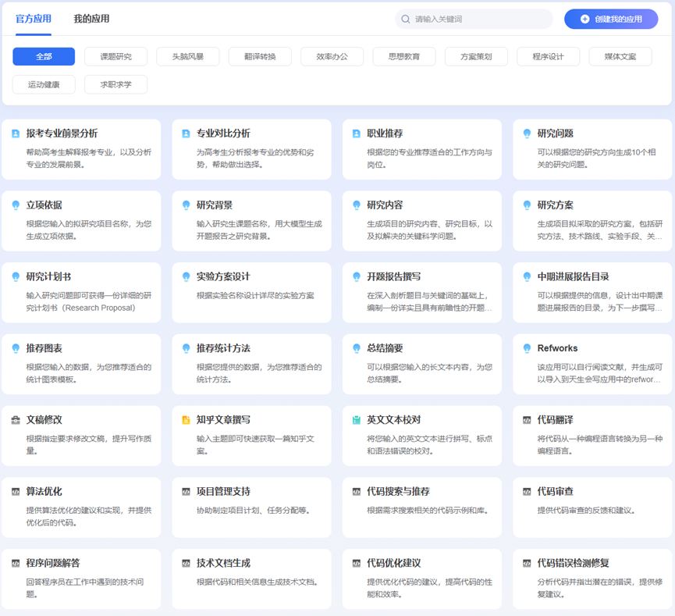
Task: Filter by 课题研究 category
Action: pyautogui.click(x=115, y=56)
